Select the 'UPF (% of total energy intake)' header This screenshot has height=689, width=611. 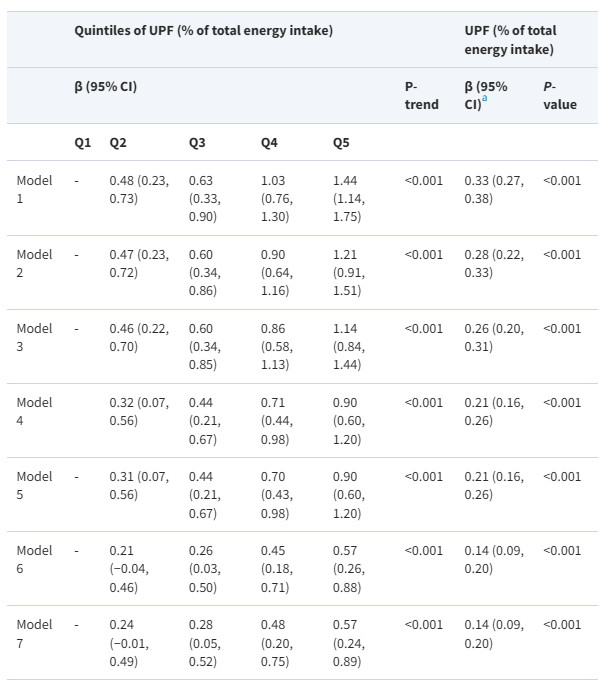pyautogui.click(x=509, y=40)
